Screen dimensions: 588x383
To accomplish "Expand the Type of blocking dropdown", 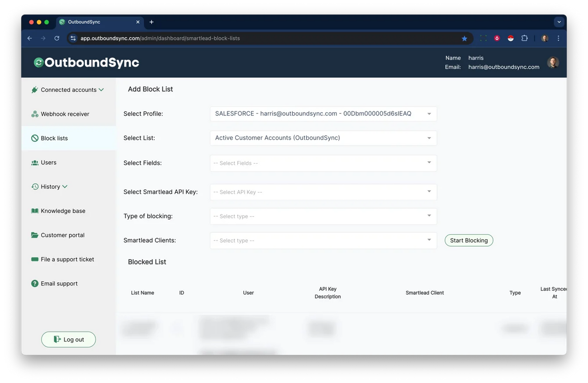I will tap(429, 216).
